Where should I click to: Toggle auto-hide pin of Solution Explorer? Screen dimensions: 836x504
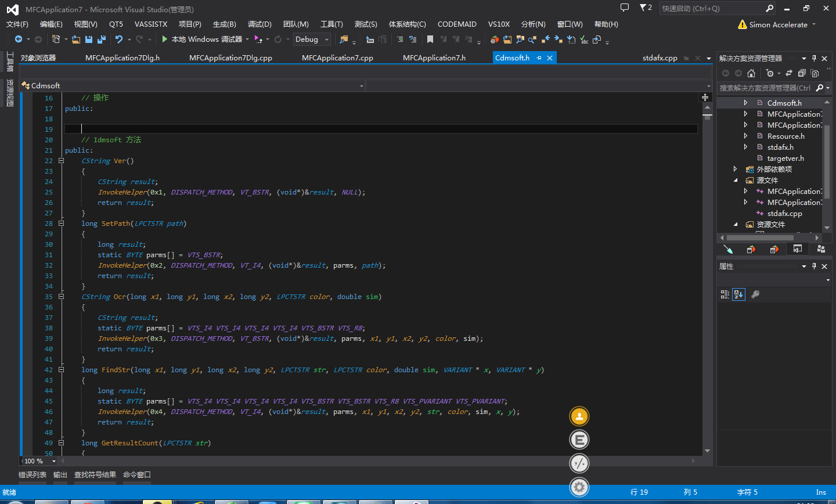click(x=814, y=58)
